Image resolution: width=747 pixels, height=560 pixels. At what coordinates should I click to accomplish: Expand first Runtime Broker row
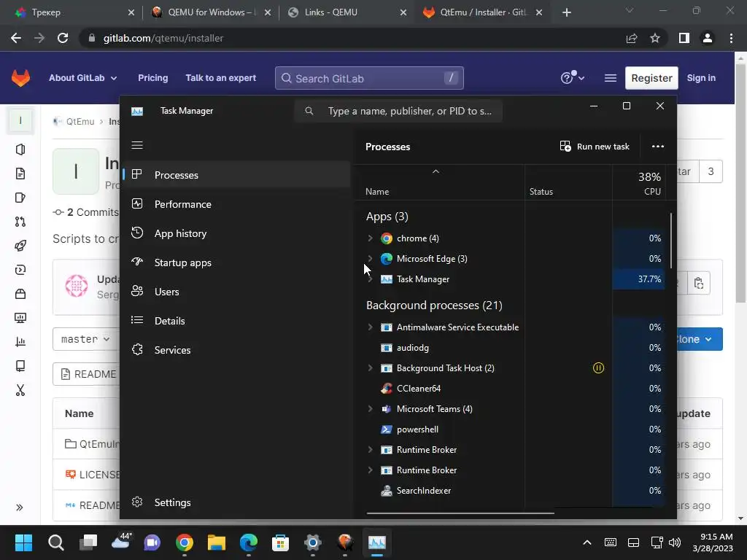coord(370,449)
